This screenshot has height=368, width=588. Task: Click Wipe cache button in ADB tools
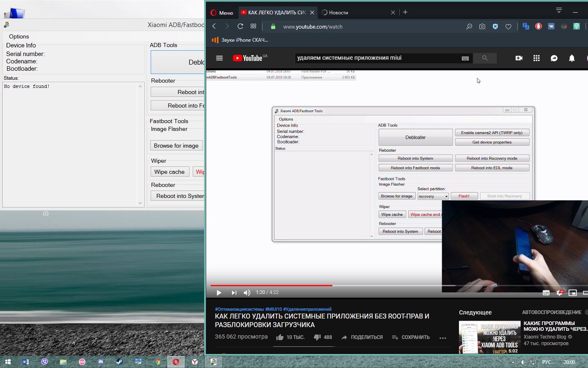[169, 172]
